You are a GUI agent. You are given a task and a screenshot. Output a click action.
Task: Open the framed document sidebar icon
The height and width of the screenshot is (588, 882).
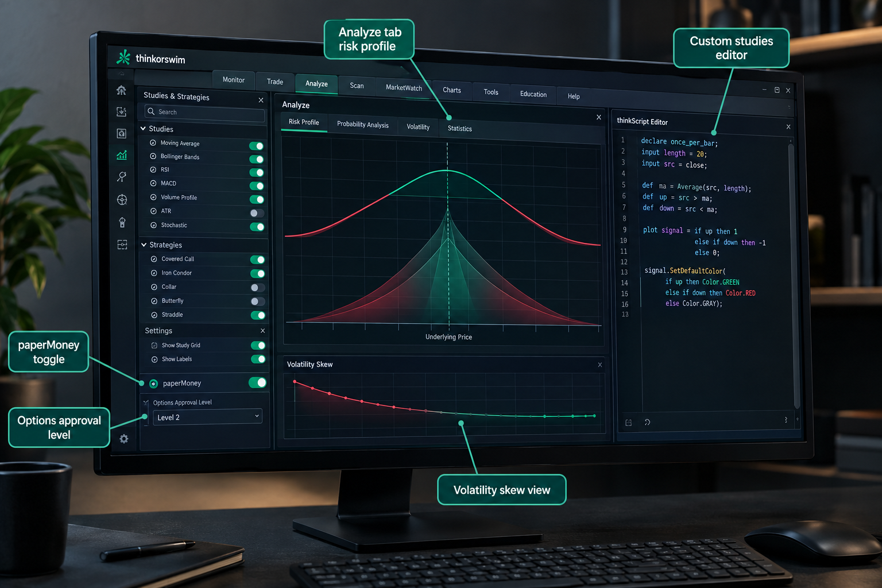pyautogui.click(x=121, y=133)
